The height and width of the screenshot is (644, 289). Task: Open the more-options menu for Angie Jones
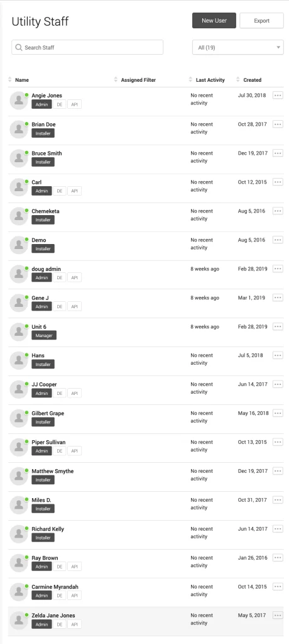coord(278,96)
